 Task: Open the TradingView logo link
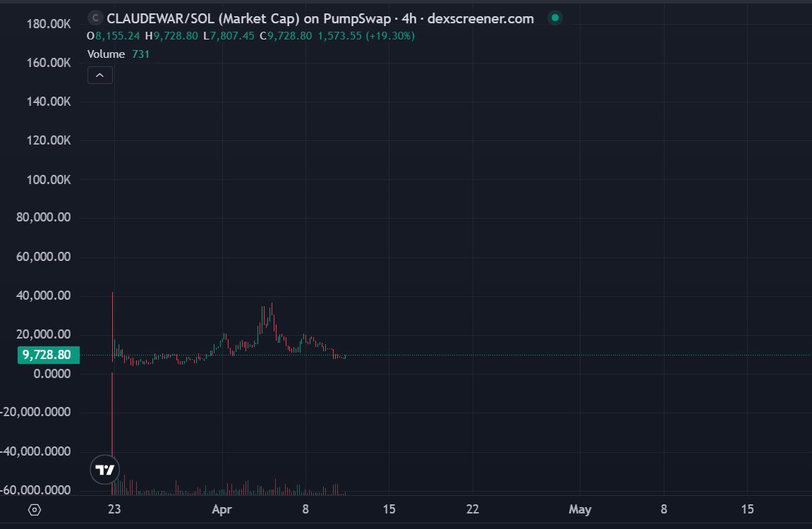pos(105,470)
